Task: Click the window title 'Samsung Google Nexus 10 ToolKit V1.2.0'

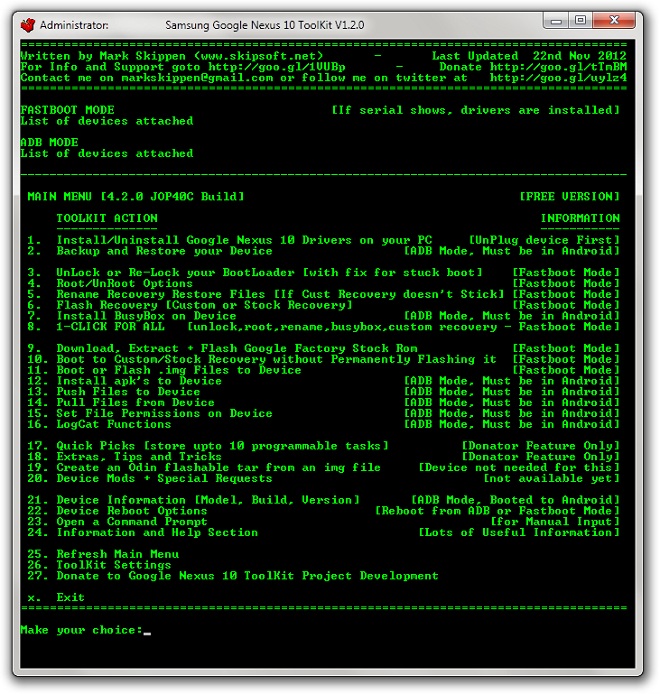Action: click(x=265, y=25)
